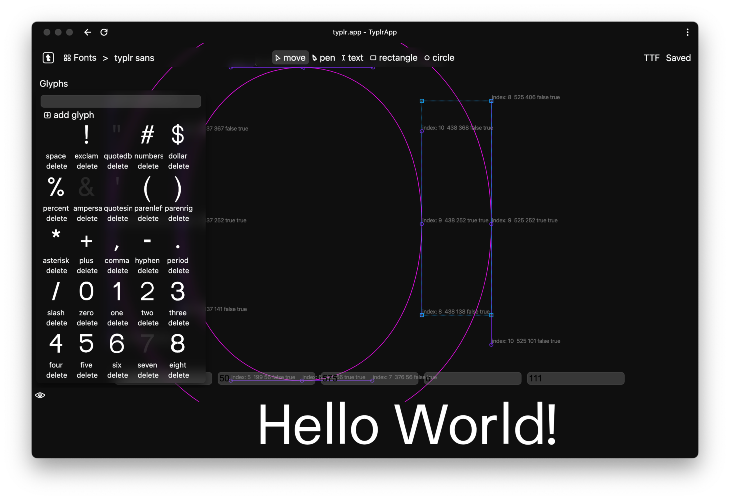Select the text tool
This screenshot has width=730, height=500.
coord(352,58)
